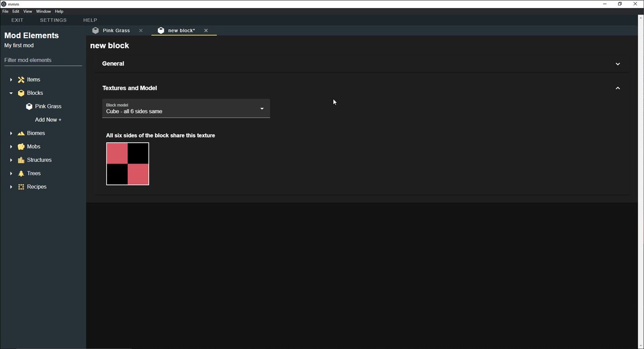
Task: Click the General section header
Action: (x=362, y=64)
